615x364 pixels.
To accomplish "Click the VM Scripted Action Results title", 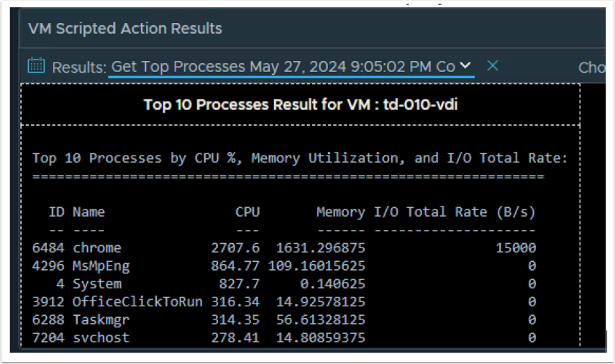I will click(125, 29).
